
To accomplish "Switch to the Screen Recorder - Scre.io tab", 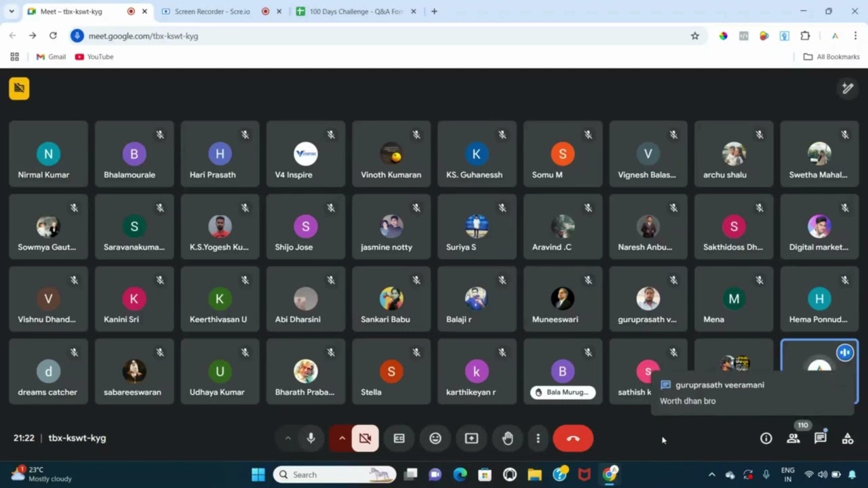I will pyautogui.click(x=221, y=12).
